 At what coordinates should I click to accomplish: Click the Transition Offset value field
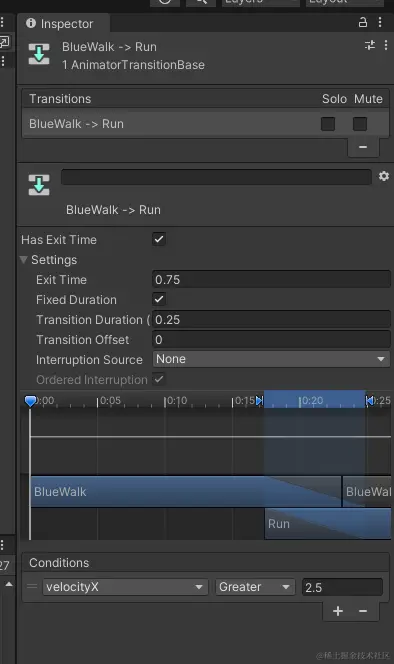[x=271, y=339]
